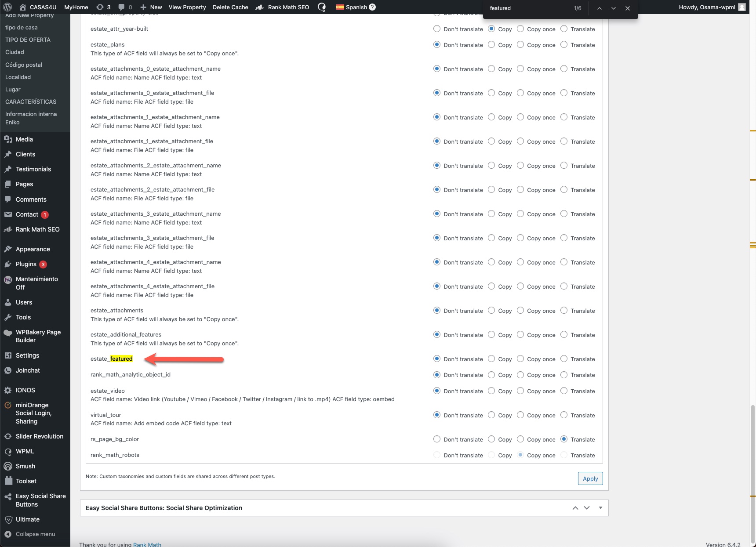Open Toolset icon in sidebar
The width and height of the screenshot is (756, 547).
(x=8, y=481)
